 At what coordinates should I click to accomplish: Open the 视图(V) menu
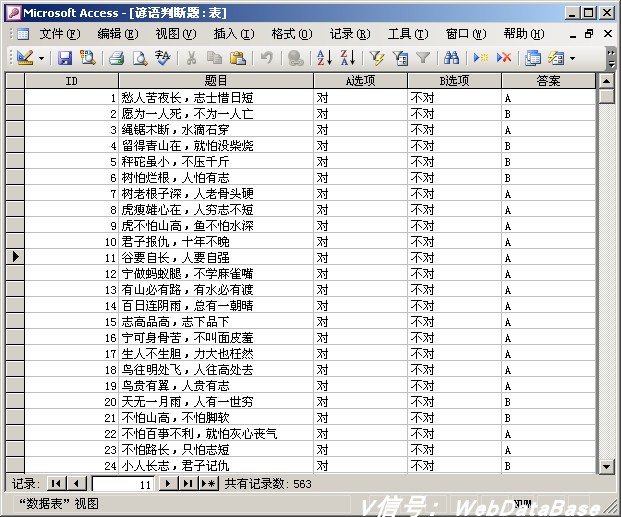pyautogui.click(x=175, y=34)
